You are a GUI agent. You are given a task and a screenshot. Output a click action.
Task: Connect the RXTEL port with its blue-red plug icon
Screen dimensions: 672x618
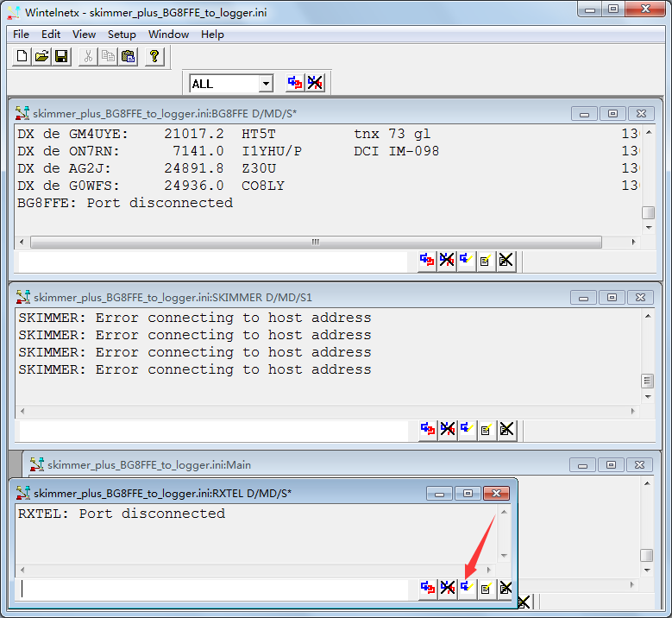pos(428,588)
